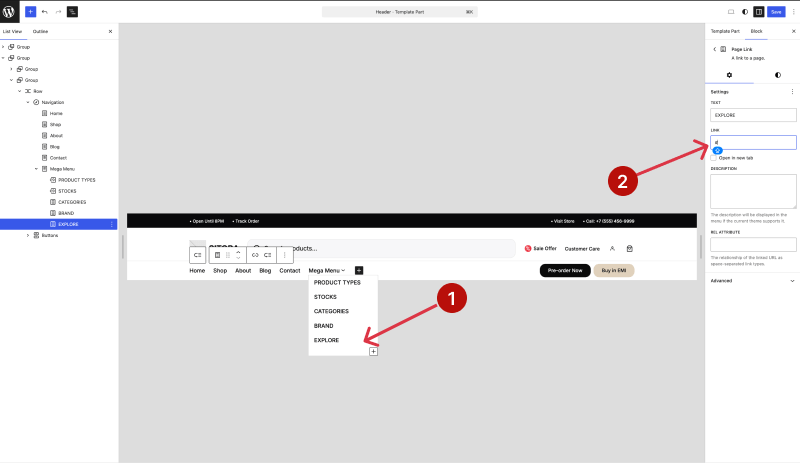The width and height of the screenshot is (800, 464).
Task: Open the Settings gear tab icon
Action: point(729,75)
